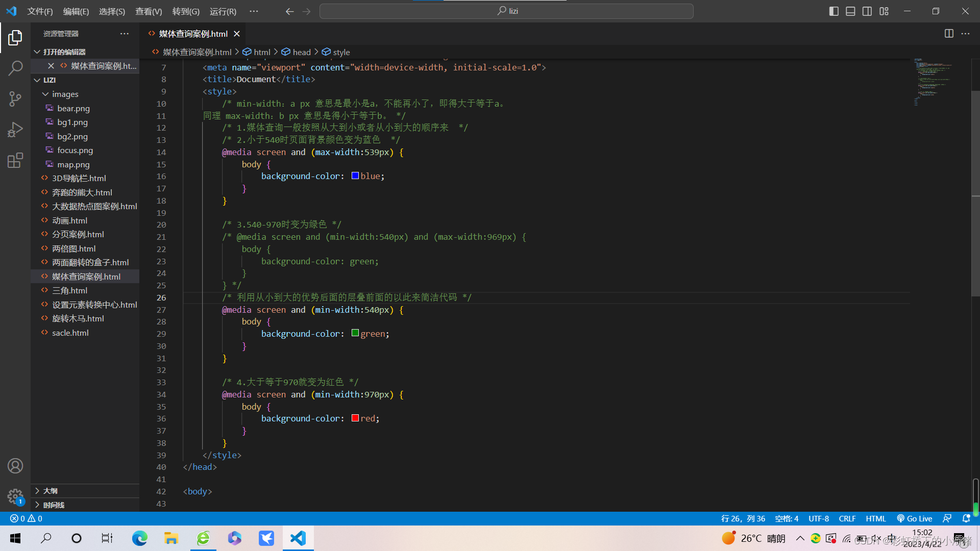Click Customize Layout icon in title bar

[884, 11]
